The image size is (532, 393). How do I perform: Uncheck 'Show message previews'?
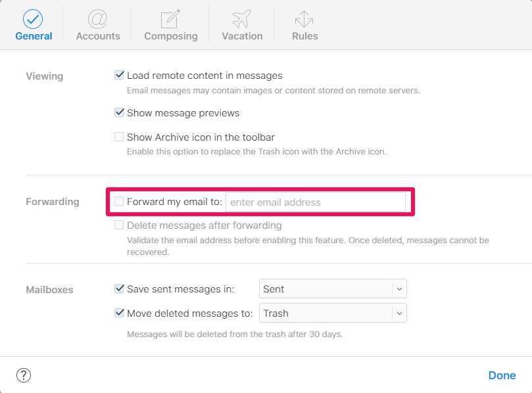pyautogui.click(x=119, y=112)
